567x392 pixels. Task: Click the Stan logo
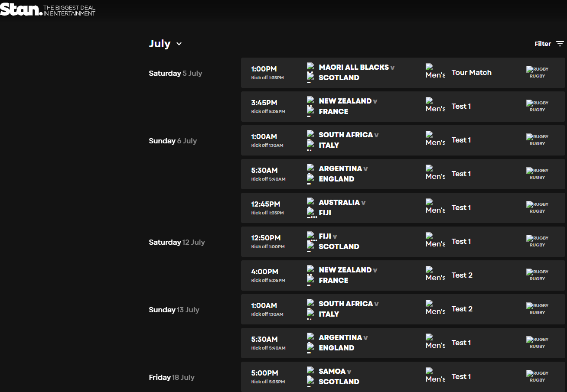(21, 10)
